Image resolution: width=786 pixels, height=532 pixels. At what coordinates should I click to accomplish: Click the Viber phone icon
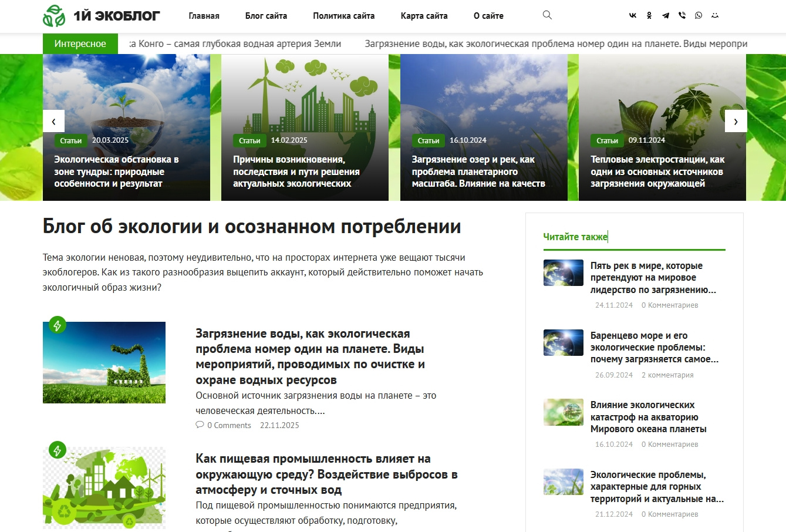(682, 16)
